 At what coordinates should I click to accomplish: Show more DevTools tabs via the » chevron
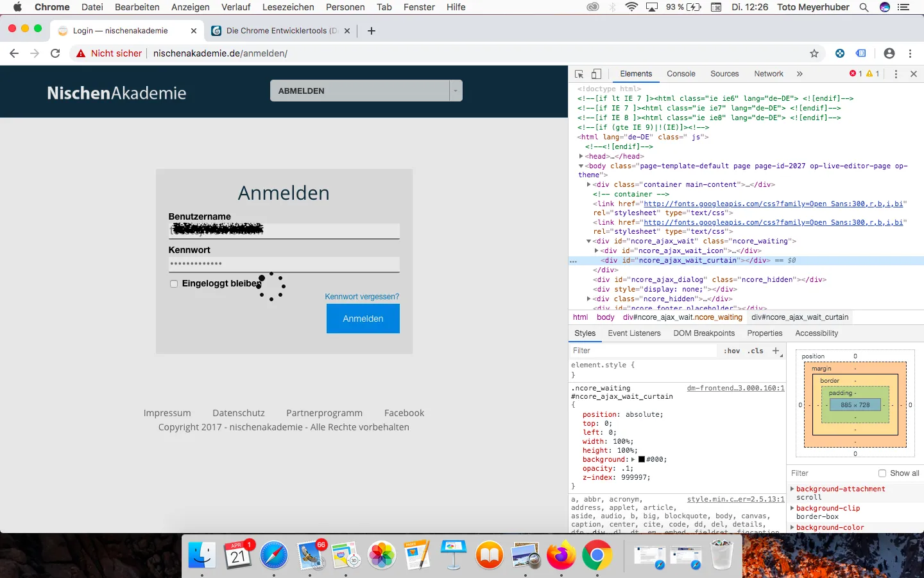click(x=800, y=74)
